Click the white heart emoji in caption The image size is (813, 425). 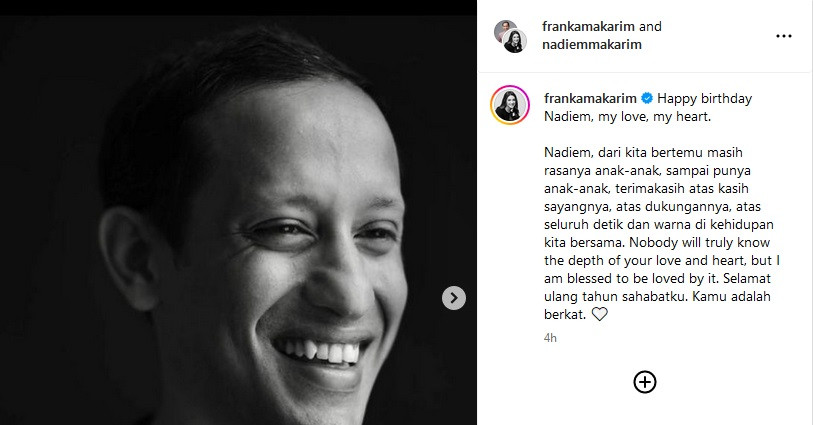pyautogui.click(x=600, y=314)
